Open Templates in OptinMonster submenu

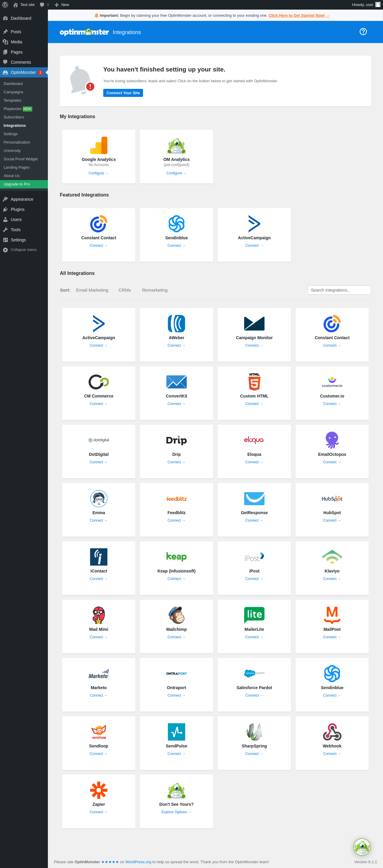click(x=13, y=100)
